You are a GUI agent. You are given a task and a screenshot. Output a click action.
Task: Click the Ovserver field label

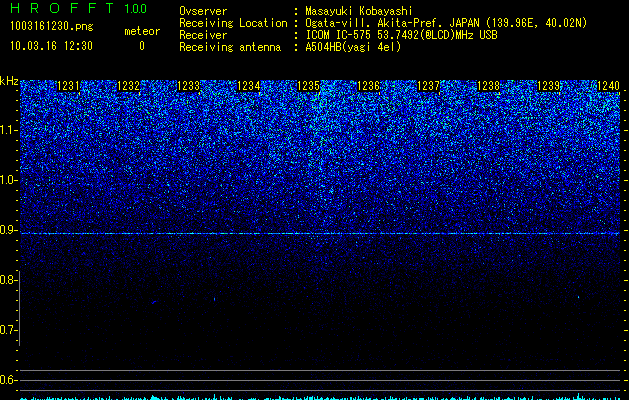[203, 11]
